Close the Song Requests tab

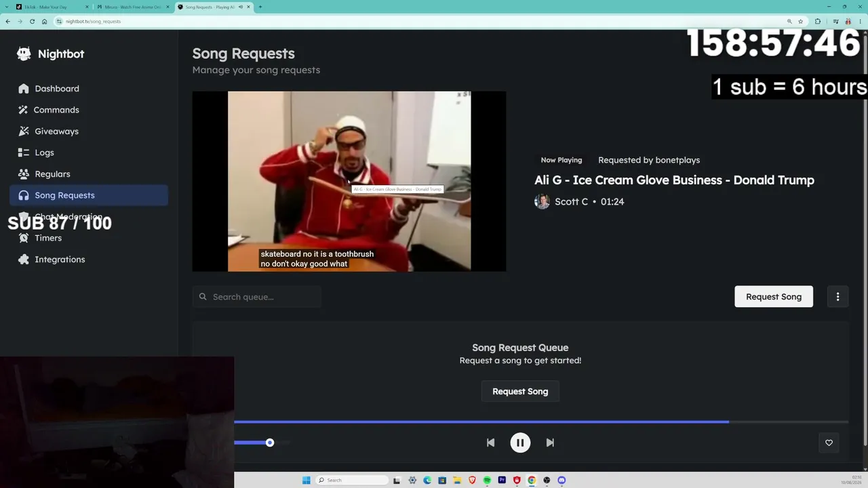(x=249, y=7)
